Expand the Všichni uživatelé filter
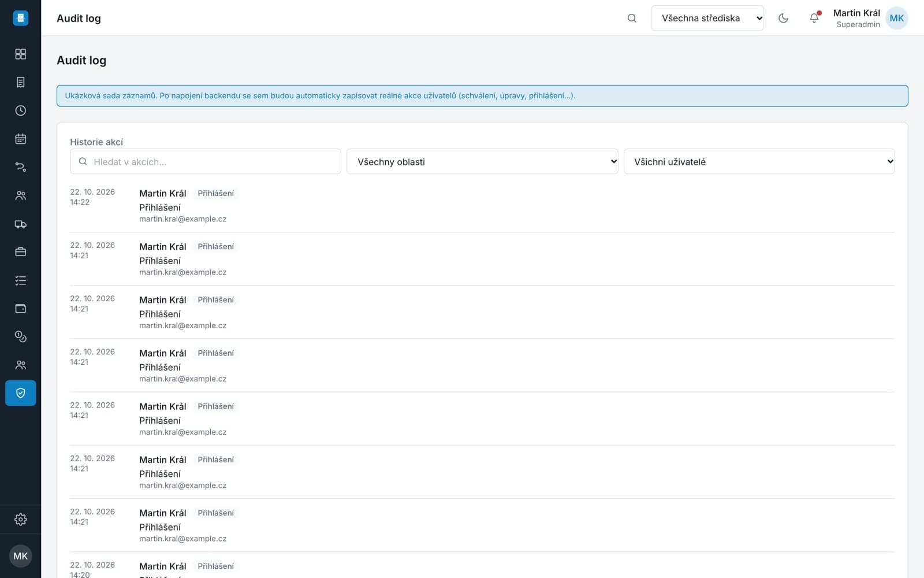This screenshot has width=924, height=578. coord(759,162)
